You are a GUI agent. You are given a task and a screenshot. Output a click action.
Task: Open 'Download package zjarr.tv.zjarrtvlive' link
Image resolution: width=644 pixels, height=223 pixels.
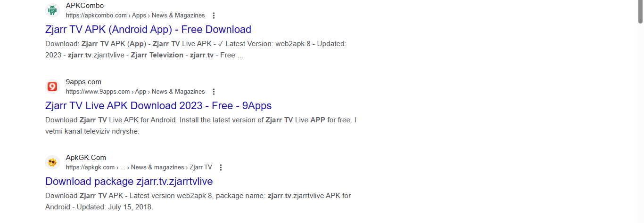click(x=129, y=181)
